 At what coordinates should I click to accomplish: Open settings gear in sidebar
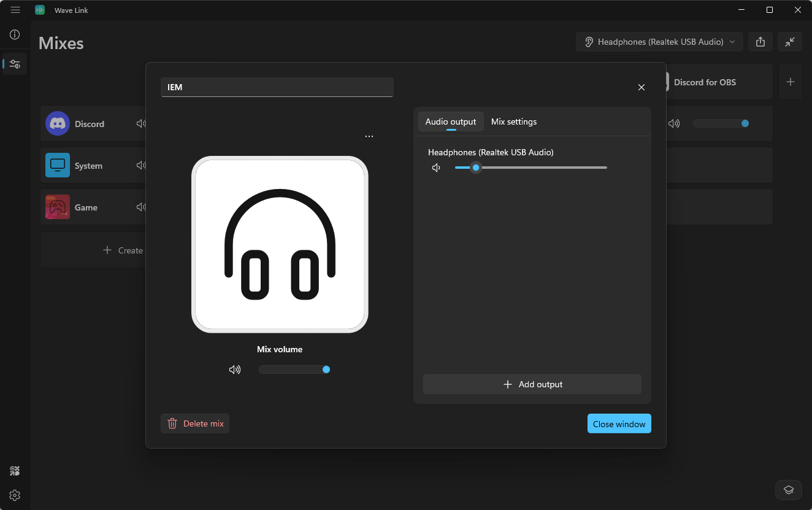pos(15,495)
